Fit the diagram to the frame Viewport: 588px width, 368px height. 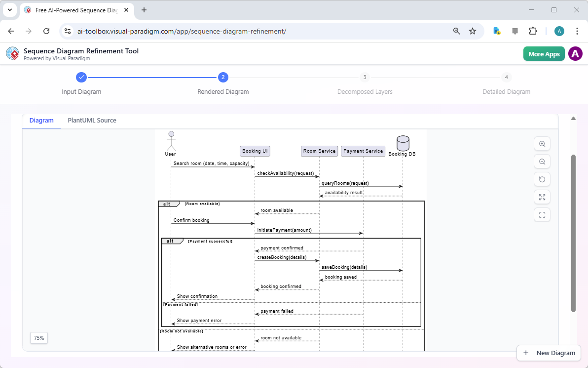[542, 214]
